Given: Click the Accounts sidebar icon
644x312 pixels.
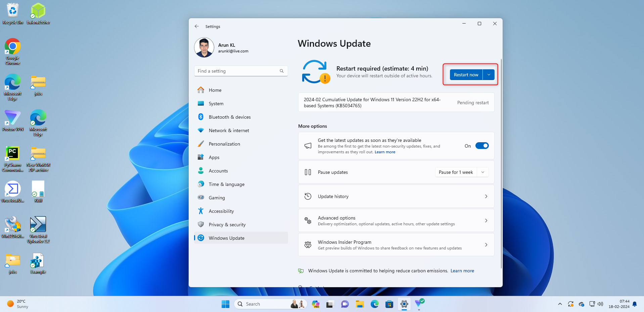Looking at the screenshot, I should pos(201,170).
